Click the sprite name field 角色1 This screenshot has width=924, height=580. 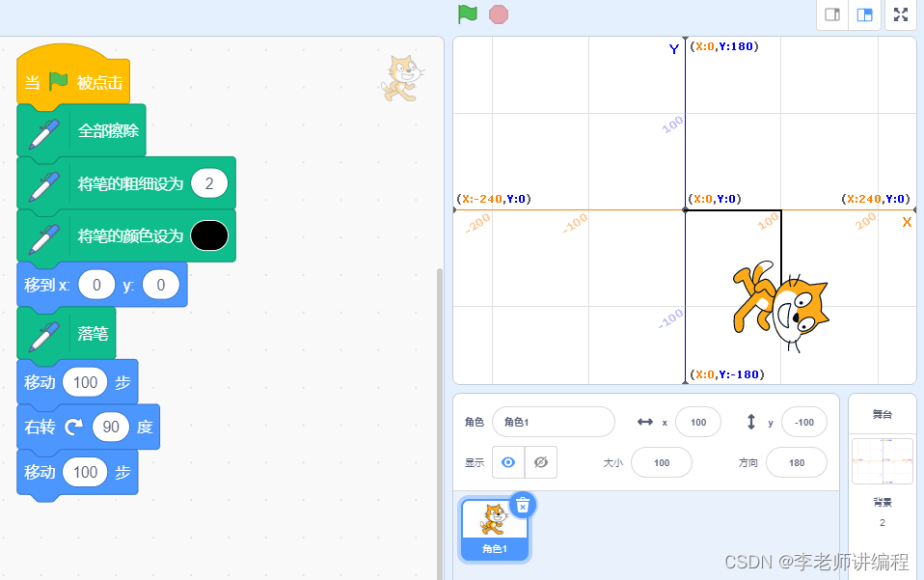pyautogui.click(x=554, y=422)
